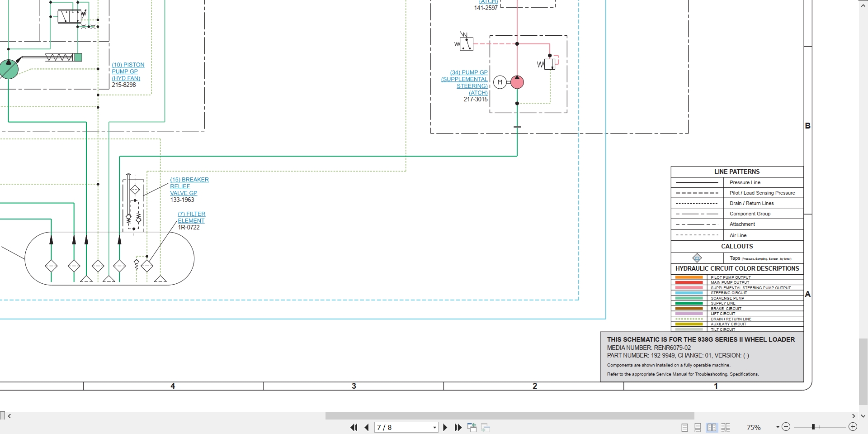The height and width of the screenshot is (434, 868).
Task: Click the MEDIA NUMBER: RENR6079-02 text
Action: (649, 348)
